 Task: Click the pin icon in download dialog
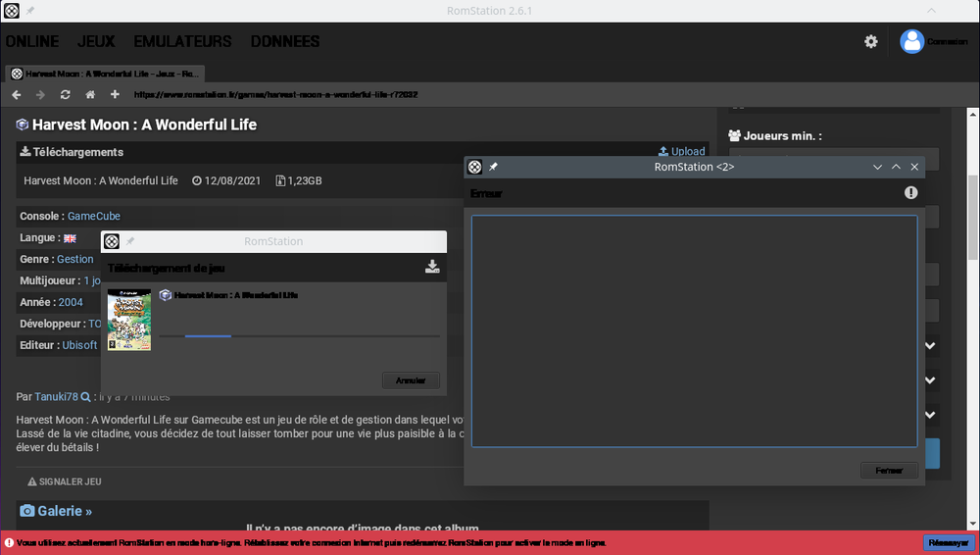pyautogui.click(x=130, y=241)
